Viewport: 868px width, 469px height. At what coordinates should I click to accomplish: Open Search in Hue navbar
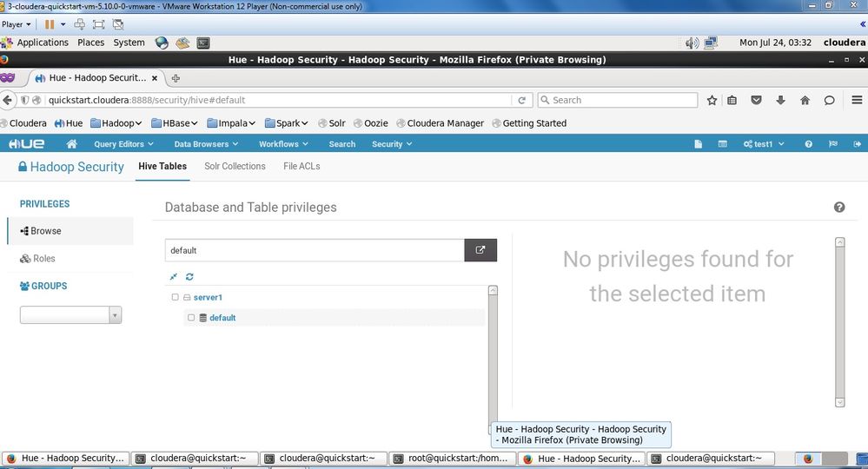[342, 144]
